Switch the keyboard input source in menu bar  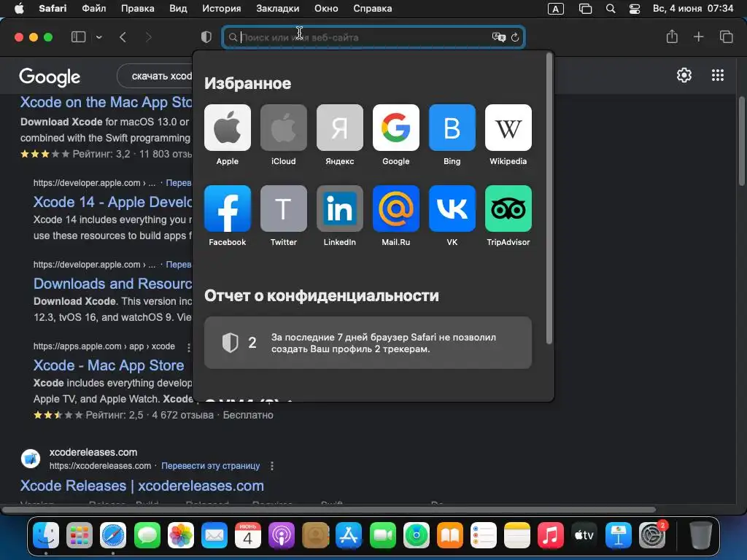[x=555, y=9]
